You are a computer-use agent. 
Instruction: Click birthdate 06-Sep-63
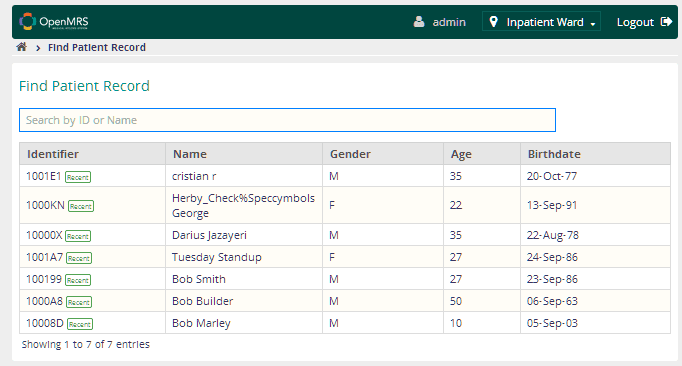(x=552, y=301)
